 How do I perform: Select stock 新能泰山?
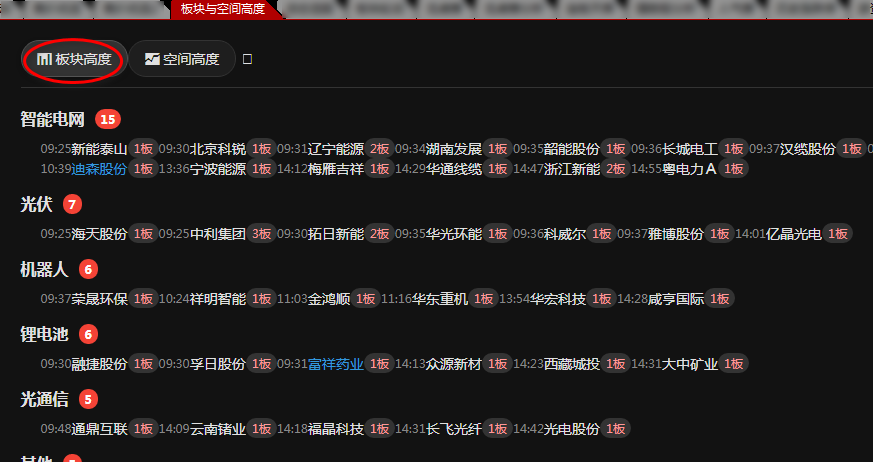(99, 149)
